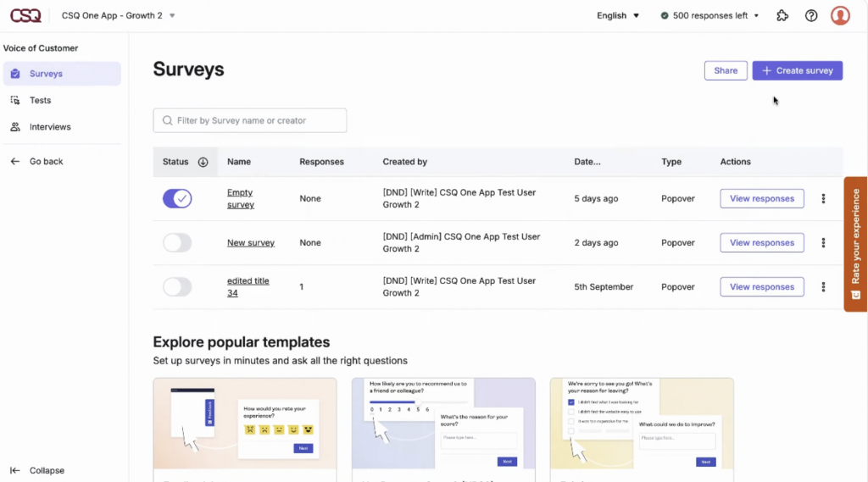The image size is (868, 482).
Task: Expand the 500 responses left dropdown
Action: [709, 15]
